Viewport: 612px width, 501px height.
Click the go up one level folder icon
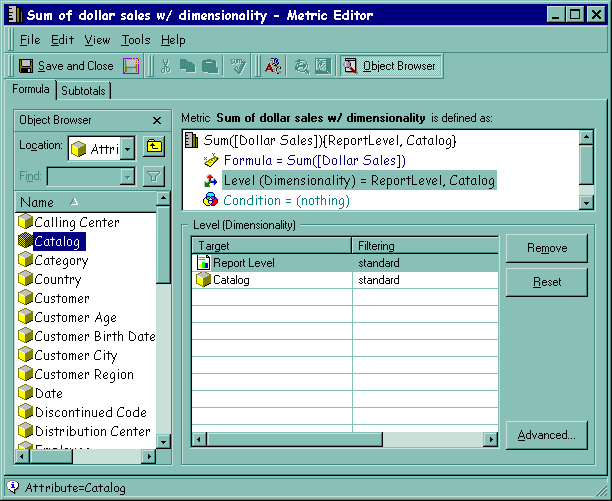pyautogui.click(x=153, y=148)
